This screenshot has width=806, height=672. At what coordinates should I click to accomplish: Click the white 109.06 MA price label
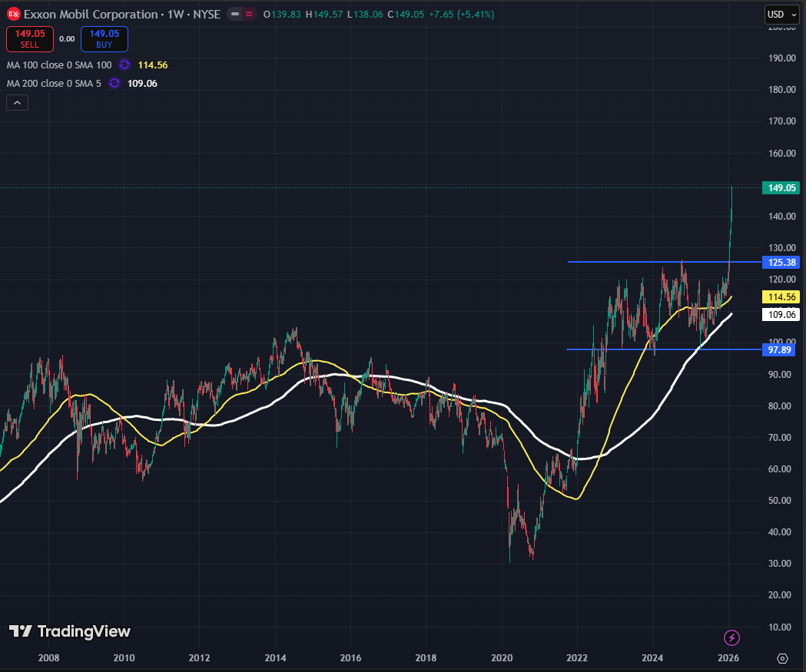tap(781, 314)
